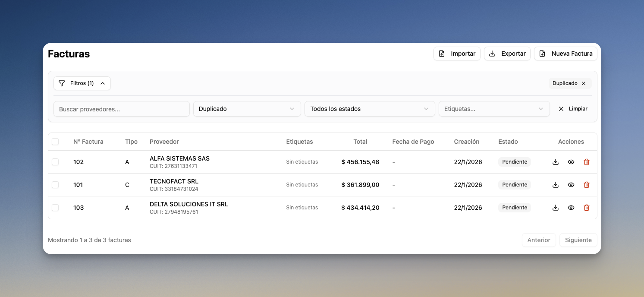Delete invoice 103 from DELTA SOLUCIONES IT
644x297 pixels.
click(x=587, y=208)
